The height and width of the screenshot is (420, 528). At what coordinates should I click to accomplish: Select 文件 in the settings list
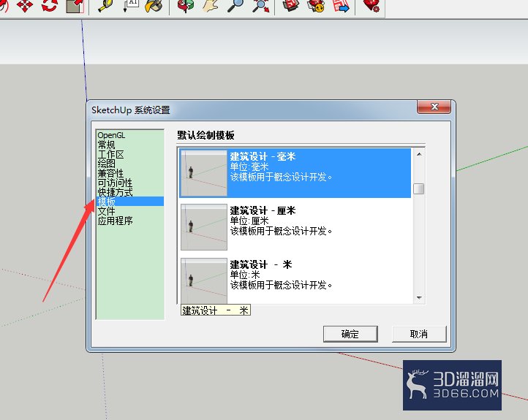tap(107, 211)
